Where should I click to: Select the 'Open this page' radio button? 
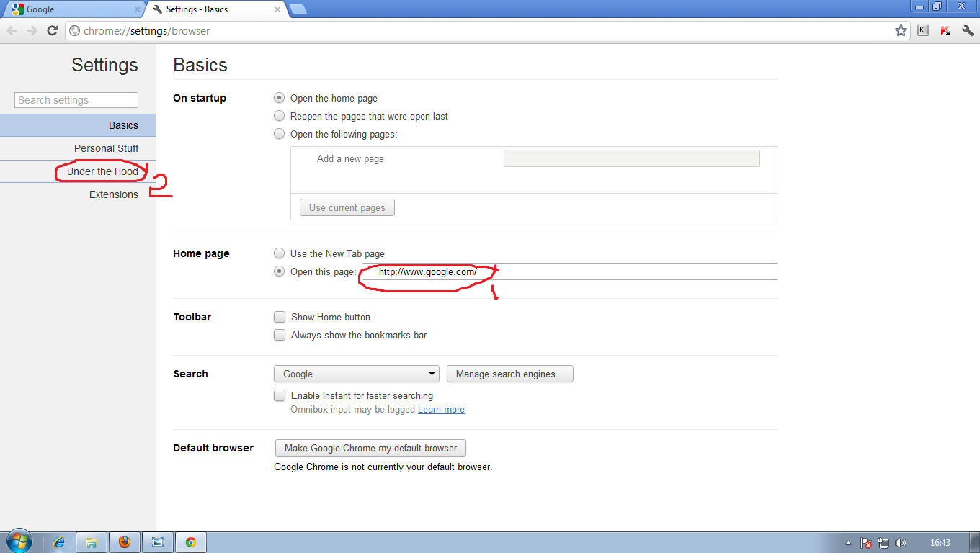279,271
